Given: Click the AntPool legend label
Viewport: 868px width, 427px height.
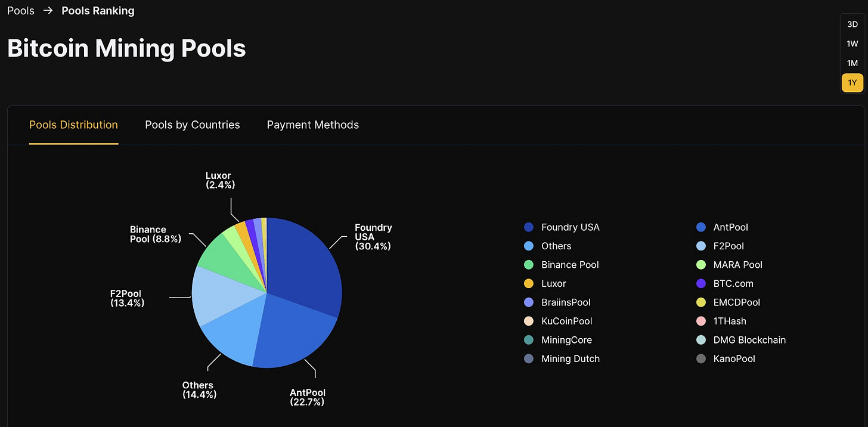Looking at the screenshot, I should click(731, 227).
